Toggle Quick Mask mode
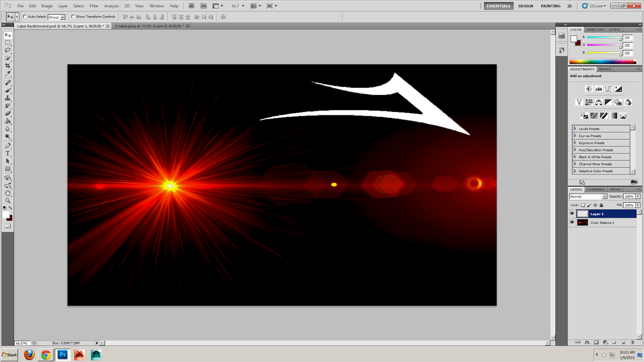Image resolution: width=644 pixels, height=362 pixels. [8, 226]
